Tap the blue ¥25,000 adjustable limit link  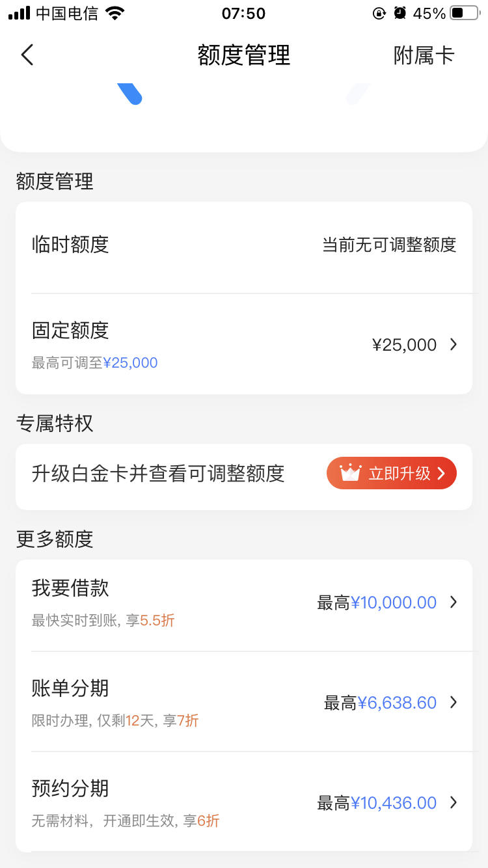130,363
